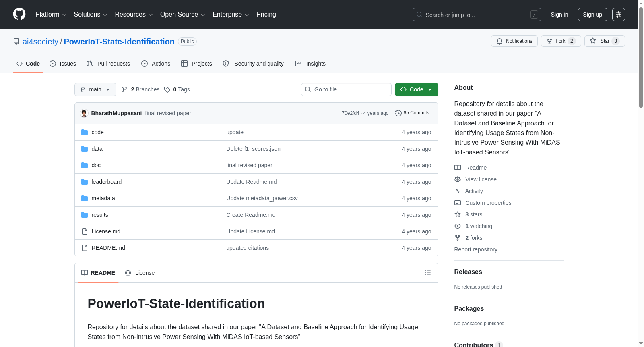The height and width of the screenshot is (347, 644).
Task: Open the metadata folder name
Action: point(103,198)
